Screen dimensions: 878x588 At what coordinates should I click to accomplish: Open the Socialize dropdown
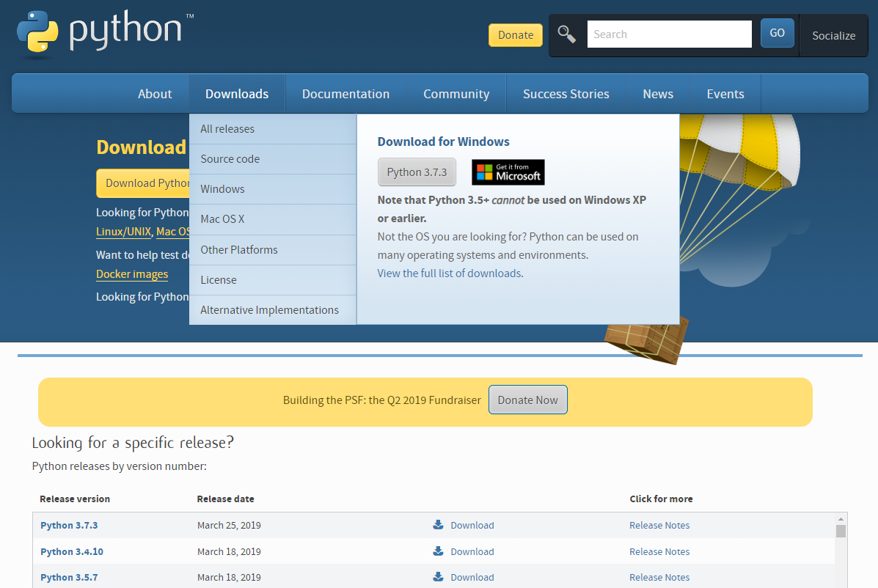pos(834,36)
